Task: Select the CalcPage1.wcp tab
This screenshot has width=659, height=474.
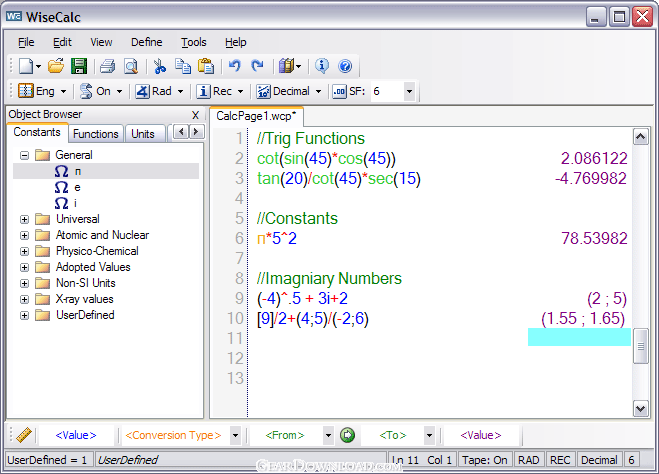Action: [x=256, y=116]
